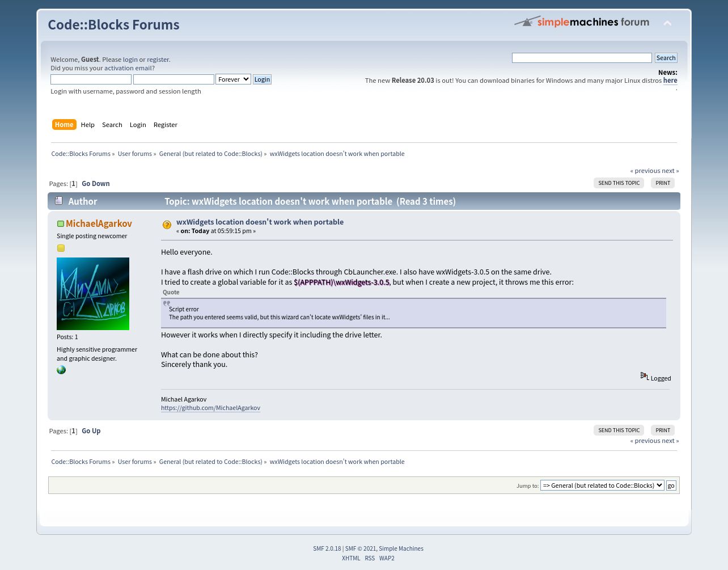
Task: Click the WAP2 footer link
Action: (x=387, y=558)
